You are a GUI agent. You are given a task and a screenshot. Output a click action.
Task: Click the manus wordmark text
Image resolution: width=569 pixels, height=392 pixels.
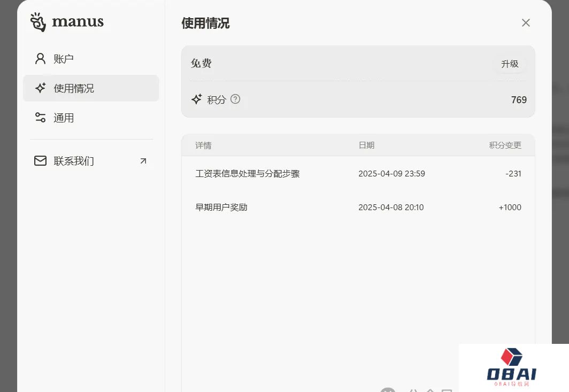coord(78,21)
